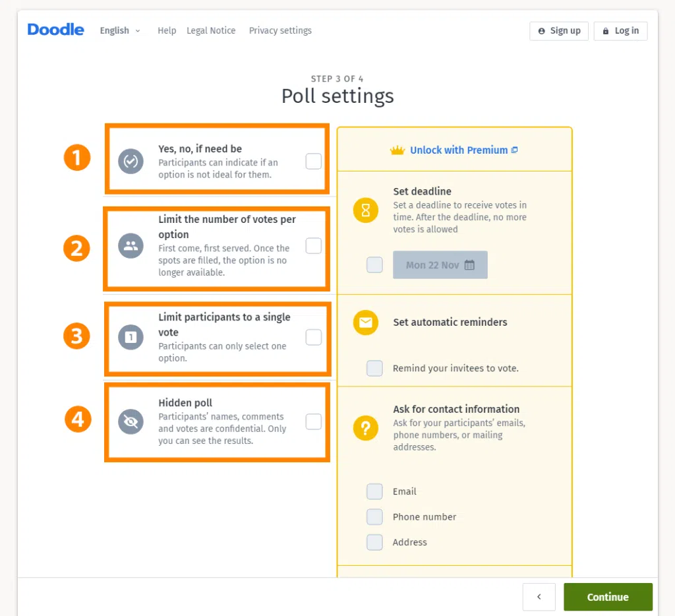
Task: Click the Doodle logo
Action: click(55, 29)
